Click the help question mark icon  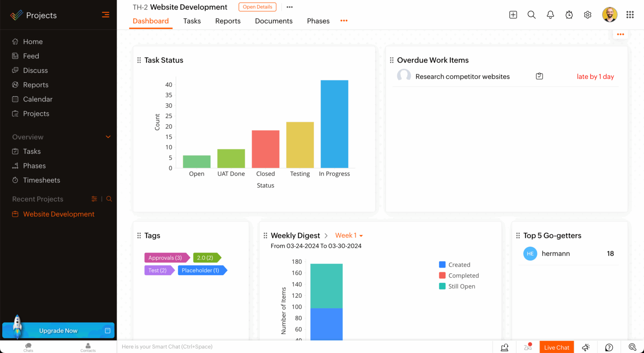(609, 347)
